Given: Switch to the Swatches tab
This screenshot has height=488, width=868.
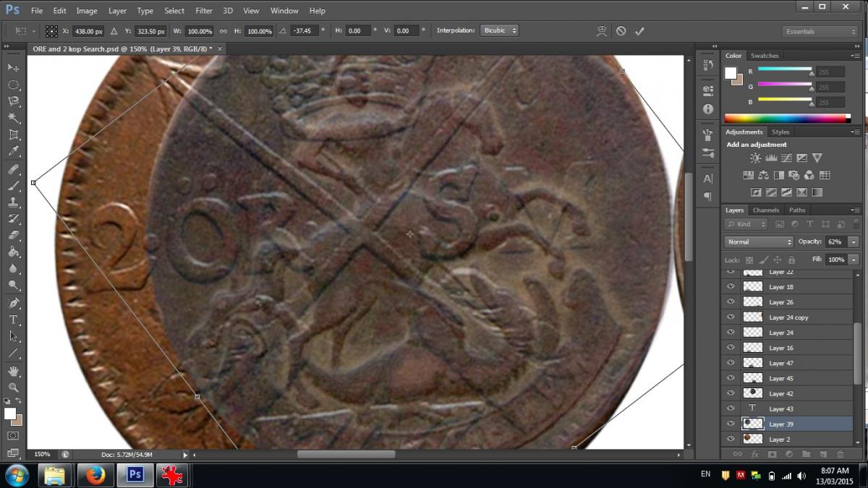Looking at the screenshot, I should click(x=765, y=56).
